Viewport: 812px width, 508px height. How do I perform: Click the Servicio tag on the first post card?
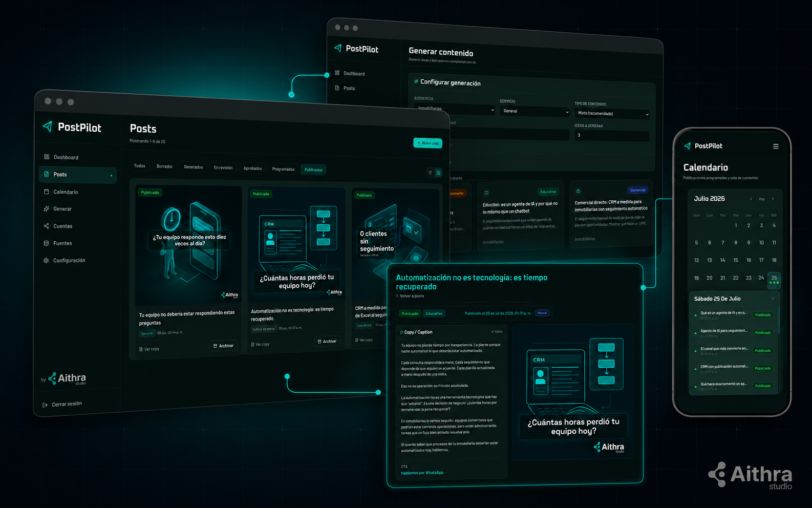coord(147,333)
